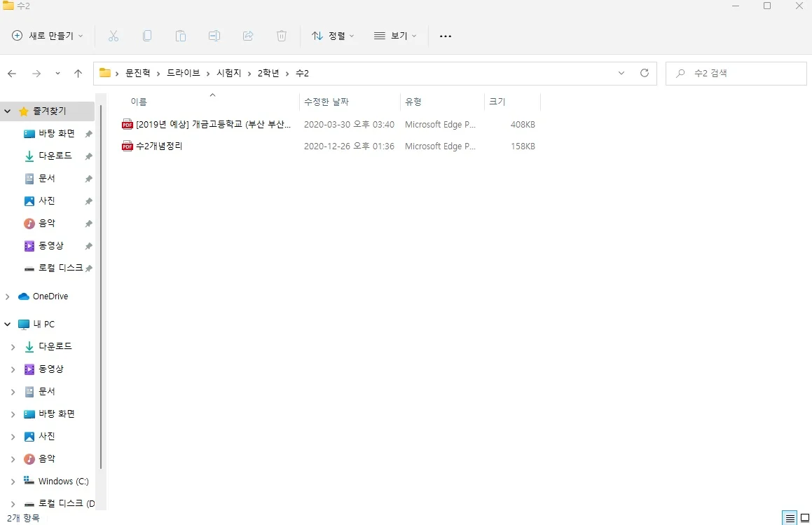Expand Windows (C:) drive node
This screenshot has width=812, height=525.
pyautogui.click(x=13, y=482)
